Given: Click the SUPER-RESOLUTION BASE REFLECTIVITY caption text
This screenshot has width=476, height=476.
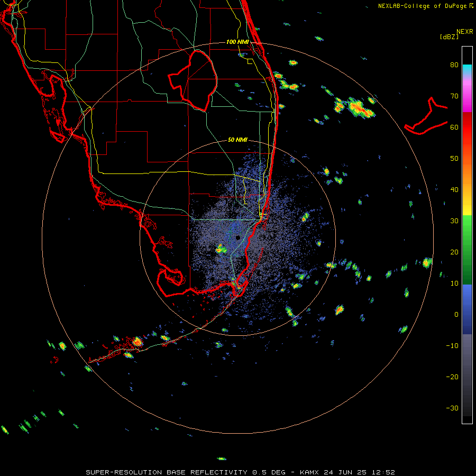Looking at the screenshot, I should tap(167, 472).
